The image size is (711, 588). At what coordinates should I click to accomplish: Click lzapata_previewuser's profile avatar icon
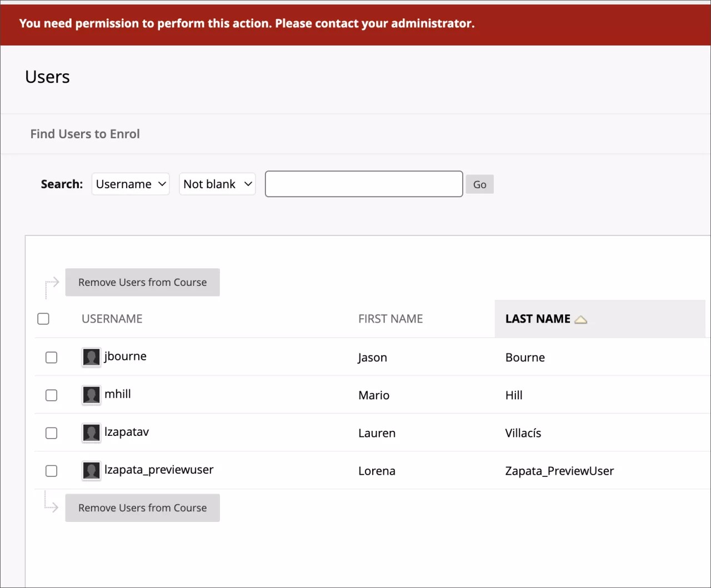91,470
